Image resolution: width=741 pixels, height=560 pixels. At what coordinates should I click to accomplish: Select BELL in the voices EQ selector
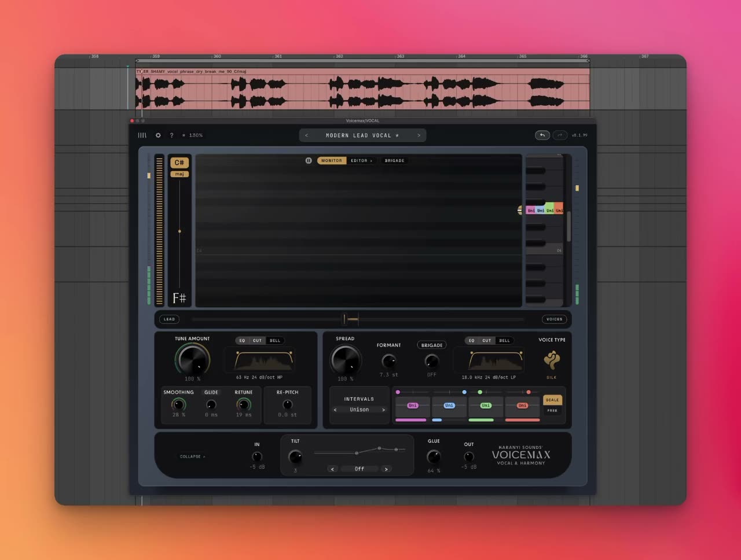click(x=505, y=341)
